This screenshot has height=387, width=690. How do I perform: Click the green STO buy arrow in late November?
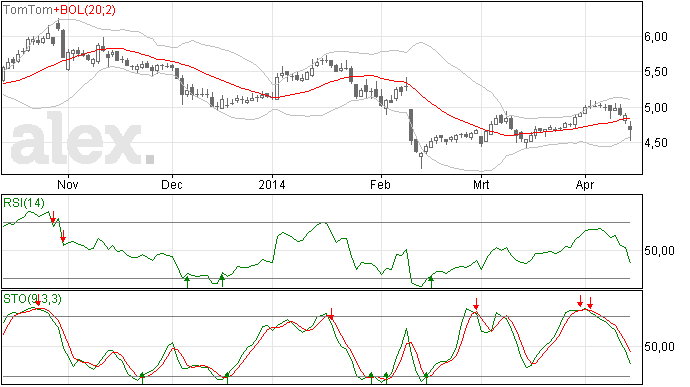pos(142,378)
